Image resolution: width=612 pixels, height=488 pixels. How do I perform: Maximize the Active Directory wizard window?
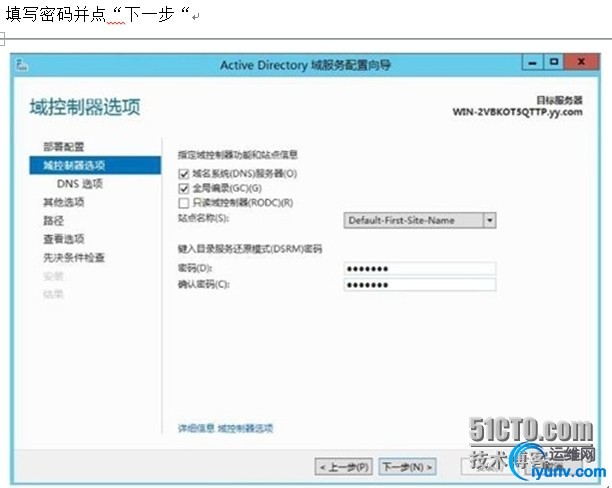tap(553, 62)
